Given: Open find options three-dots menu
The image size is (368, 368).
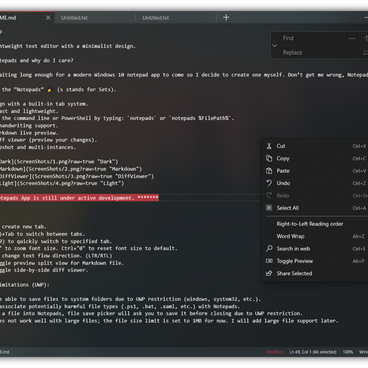Looking at the screenshot, I should [352, 38].
